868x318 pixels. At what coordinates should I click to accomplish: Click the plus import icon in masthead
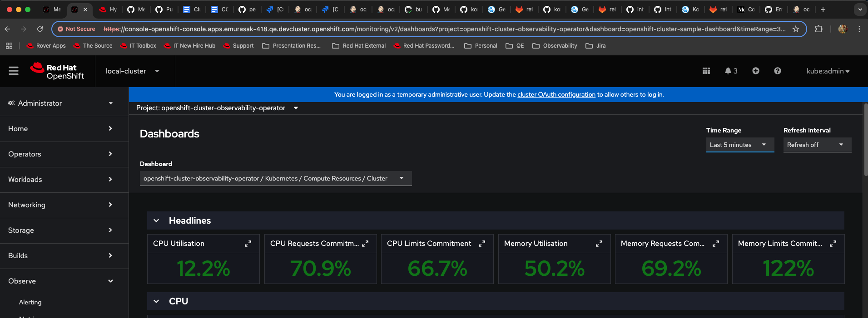tap(755, 71)
